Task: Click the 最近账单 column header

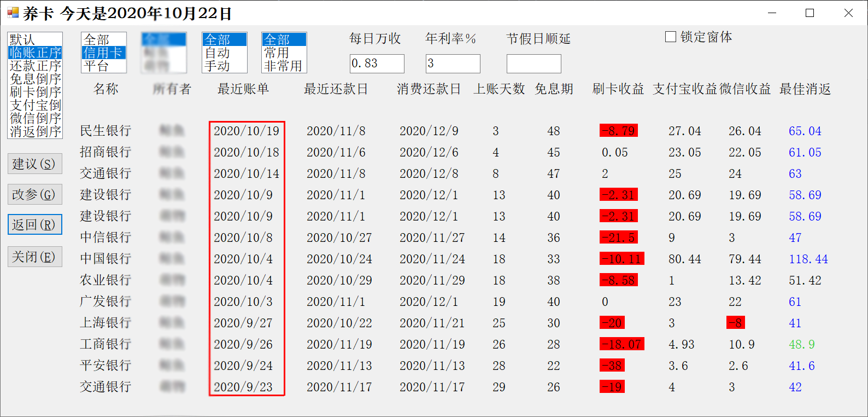Action: pyautogui.click(x=243, y=89)
